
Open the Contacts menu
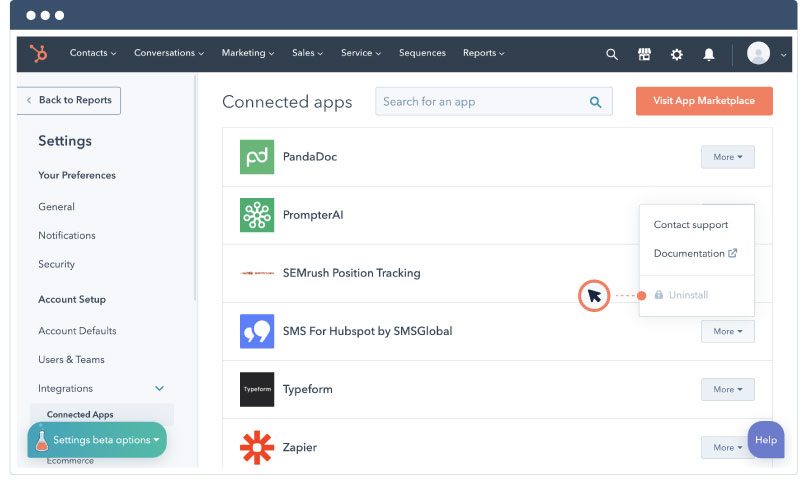(x=93, y=53)
